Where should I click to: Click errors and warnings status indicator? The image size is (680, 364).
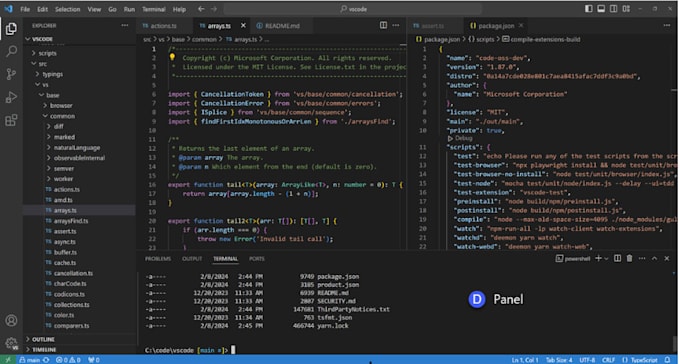pyautogui.click(x=68, y=360)
